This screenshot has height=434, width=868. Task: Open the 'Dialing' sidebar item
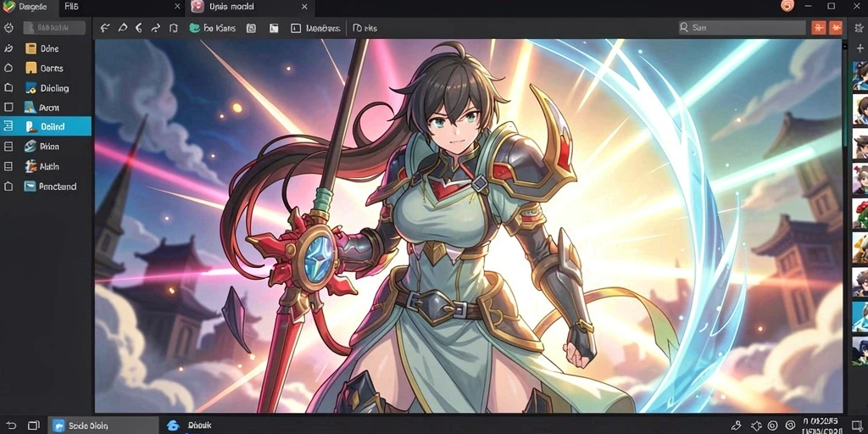click(47, 88)
